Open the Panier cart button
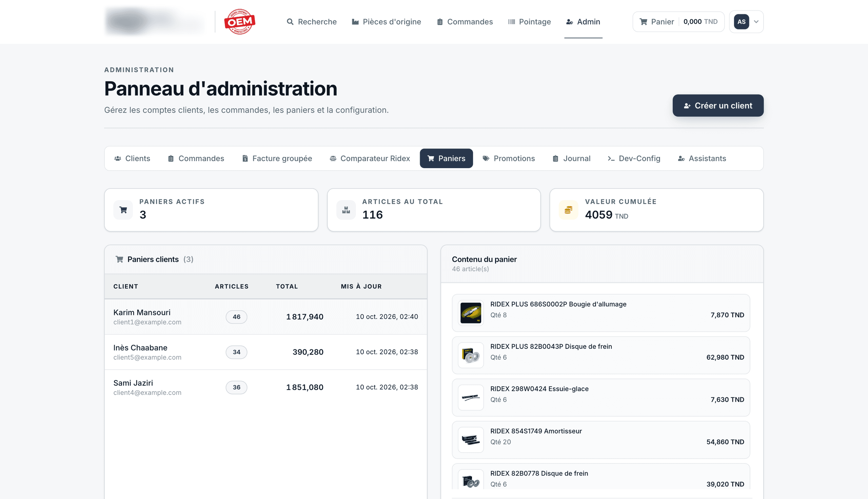This screenshot has width=868, height=499. click(678, 22)
